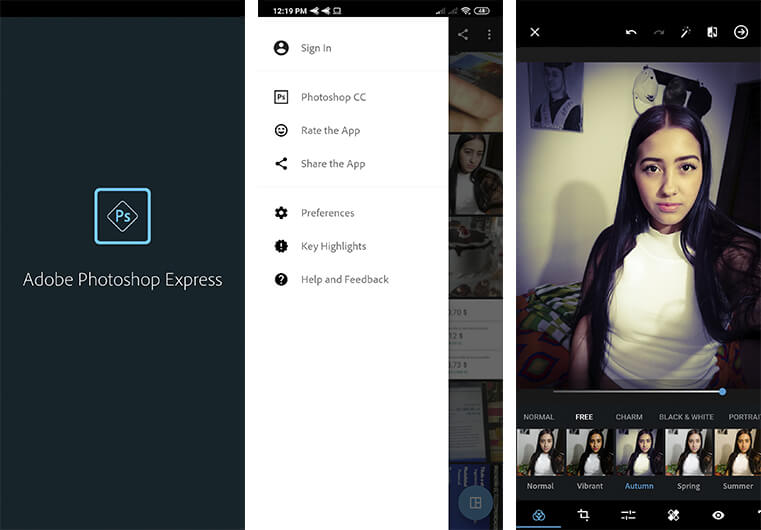Open the Looks filters tool
The width and height of the screenshot is (761, 530).
pyautogui.click(x=539, y=515)
